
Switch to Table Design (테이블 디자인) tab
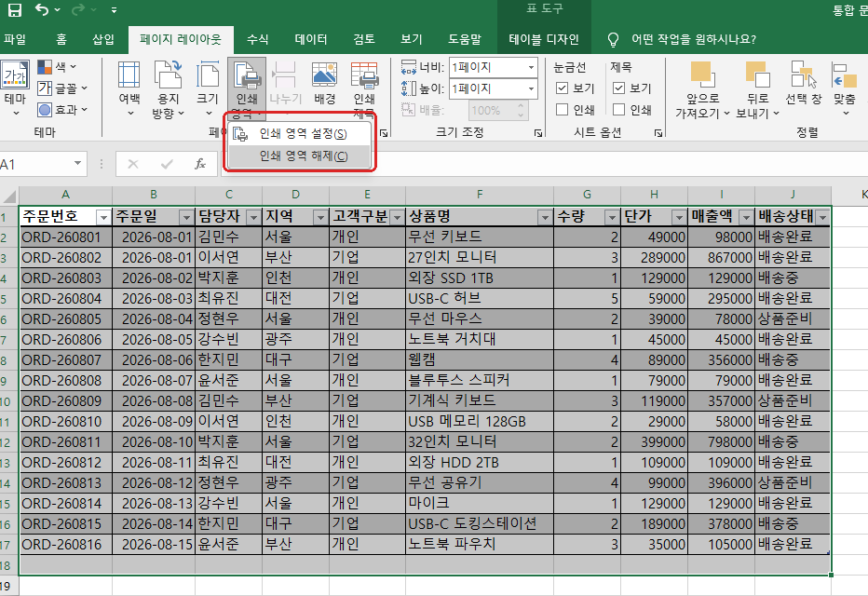[x=544, y=39]
